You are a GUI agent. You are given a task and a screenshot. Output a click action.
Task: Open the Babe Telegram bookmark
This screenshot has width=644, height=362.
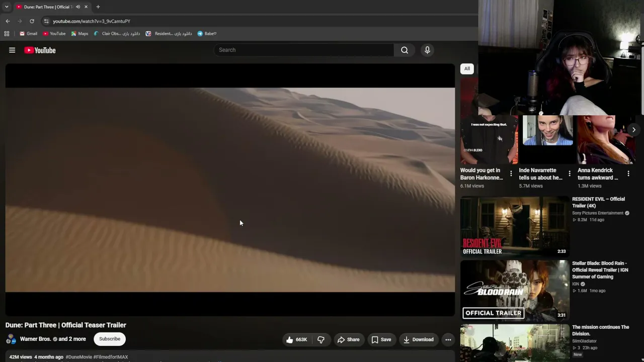[207, 34]
